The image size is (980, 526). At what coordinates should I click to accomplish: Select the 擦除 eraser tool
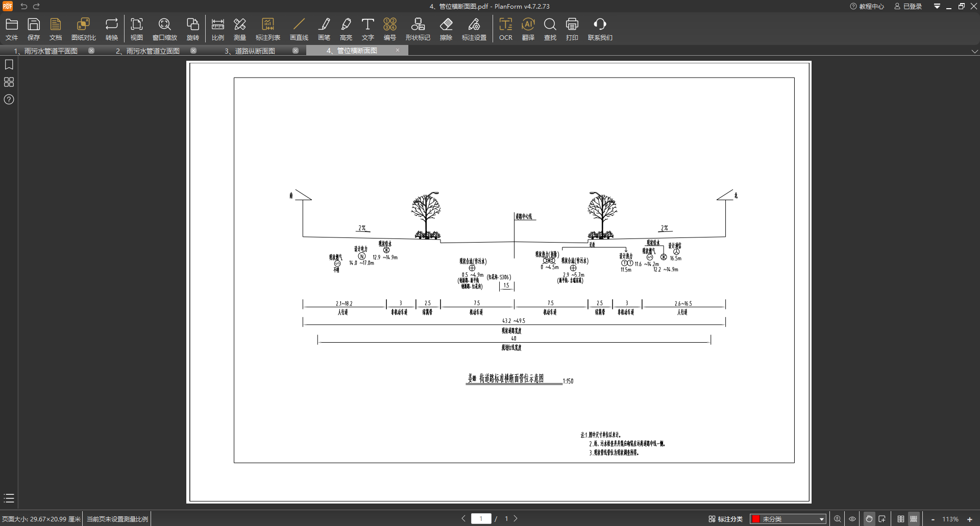(446, 29)
